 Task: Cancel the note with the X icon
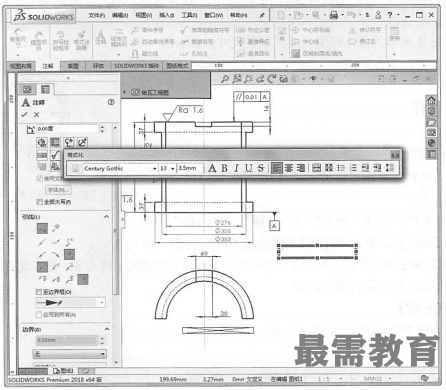(x=36, y=115)
